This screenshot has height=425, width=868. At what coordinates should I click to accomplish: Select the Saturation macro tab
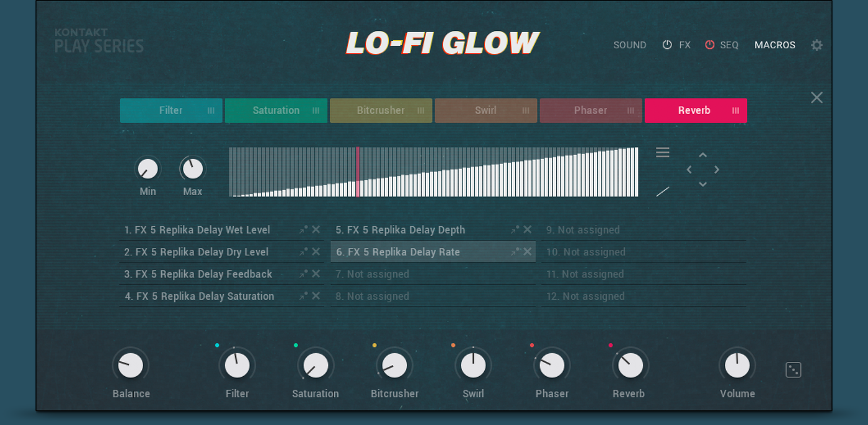click(x=276, y=110)
